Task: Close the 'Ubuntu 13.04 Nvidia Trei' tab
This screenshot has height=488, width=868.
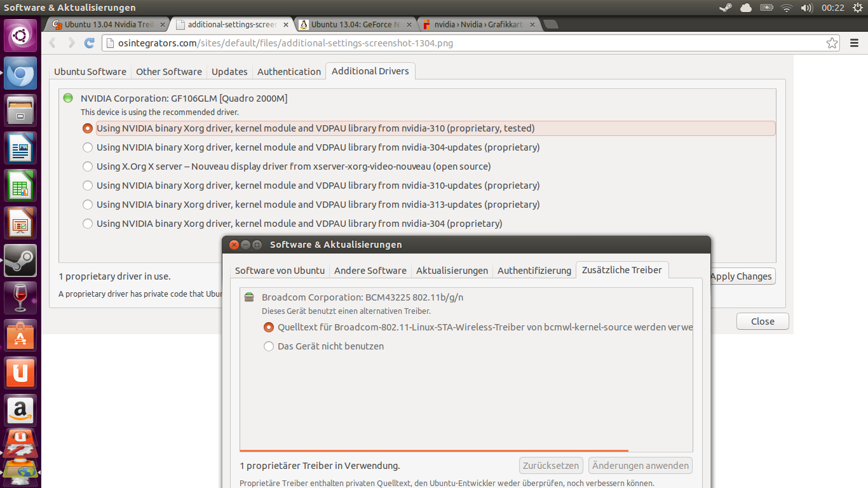Action: point(163,25)
